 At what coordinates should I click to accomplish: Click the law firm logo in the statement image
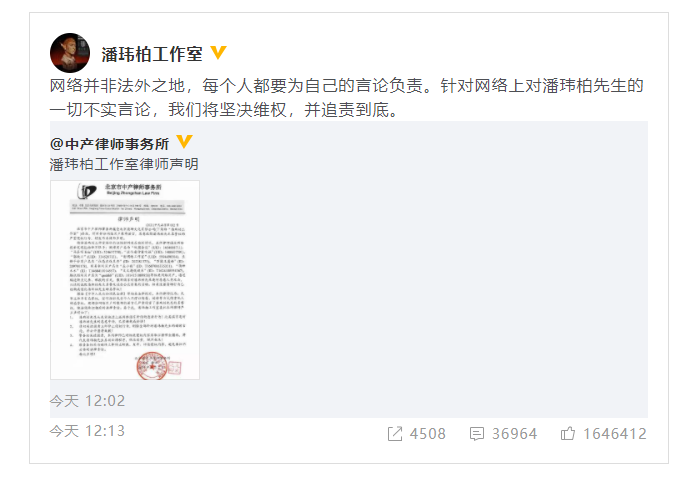tap(87, 191)
